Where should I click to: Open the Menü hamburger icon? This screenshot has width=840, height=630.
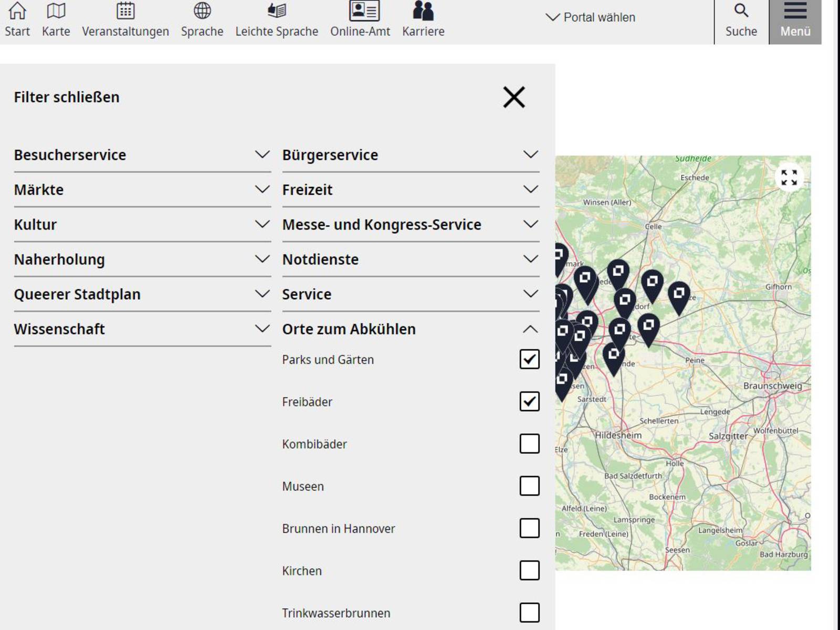[x=795, y=10]
